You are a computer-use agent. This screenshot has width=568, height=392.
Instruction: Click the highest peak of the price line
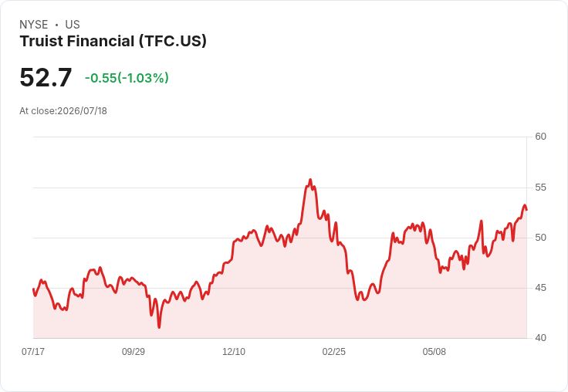click(310, 179)
